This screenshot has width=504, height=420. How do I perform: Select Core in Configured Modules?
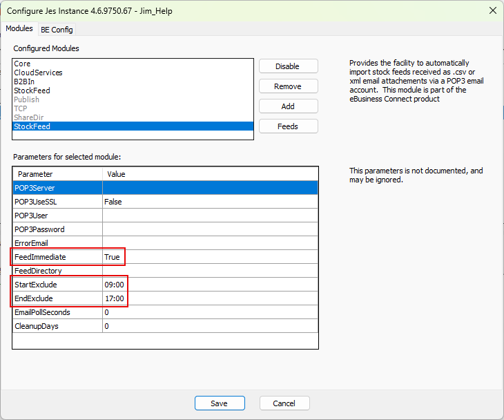point(133,64)
